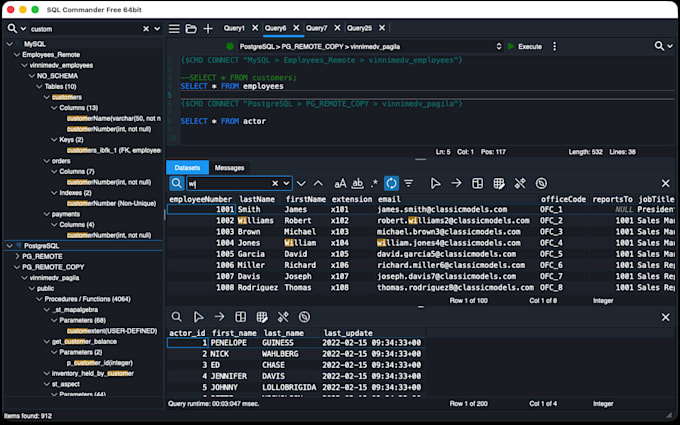
Task: Collapse the Tables (10) node
Action: tap(39, 86)
